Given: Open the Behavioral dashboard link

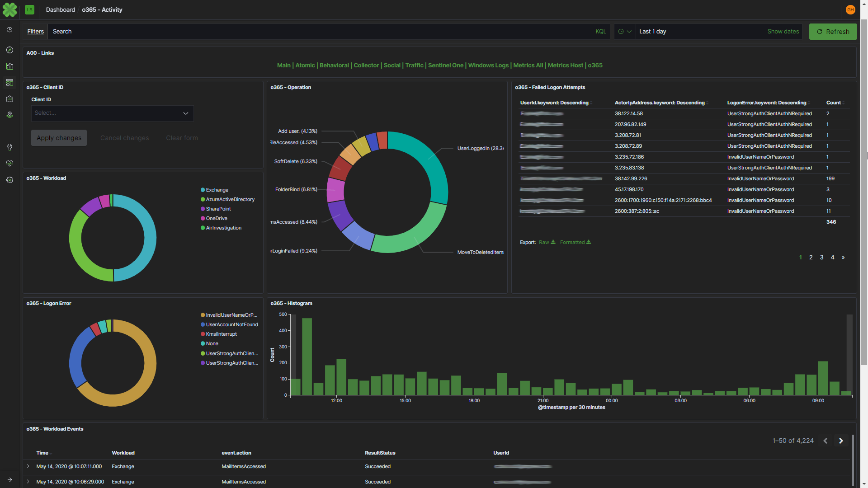Looking at the screenshot, I should coord(334,66).
